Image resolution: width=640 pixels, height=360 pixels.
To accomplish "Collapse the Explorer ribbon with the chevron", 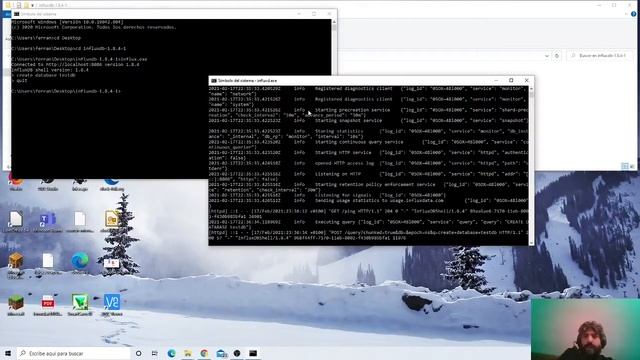I will click(627, 14).
